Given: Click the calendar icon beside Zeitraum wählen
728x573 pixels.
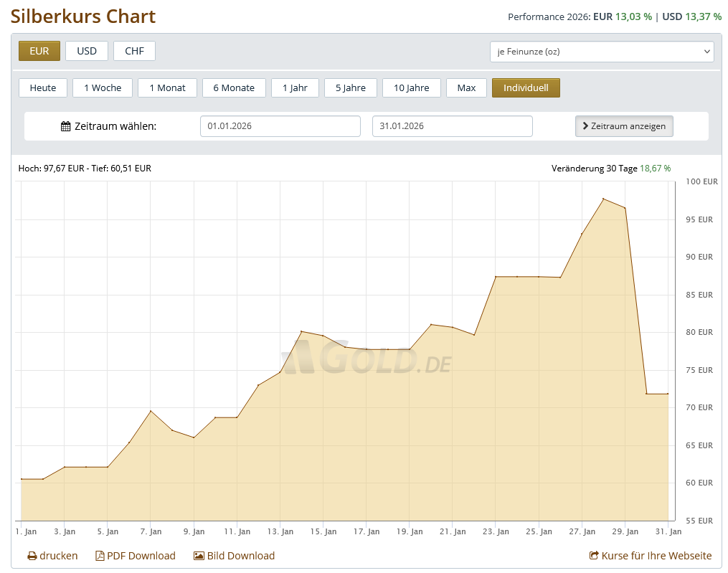Looking at the screenshot, I should click(66, 126).
